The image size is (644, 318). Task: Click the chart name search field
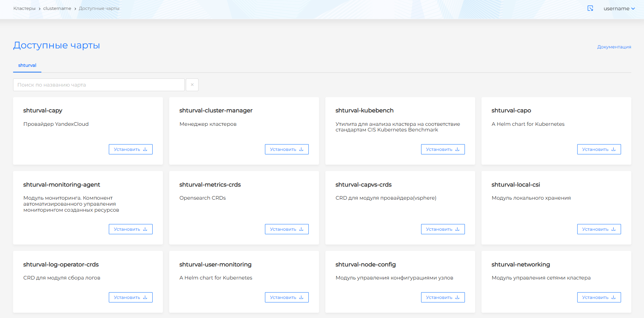pyautogui.click(x=99, y=85)
